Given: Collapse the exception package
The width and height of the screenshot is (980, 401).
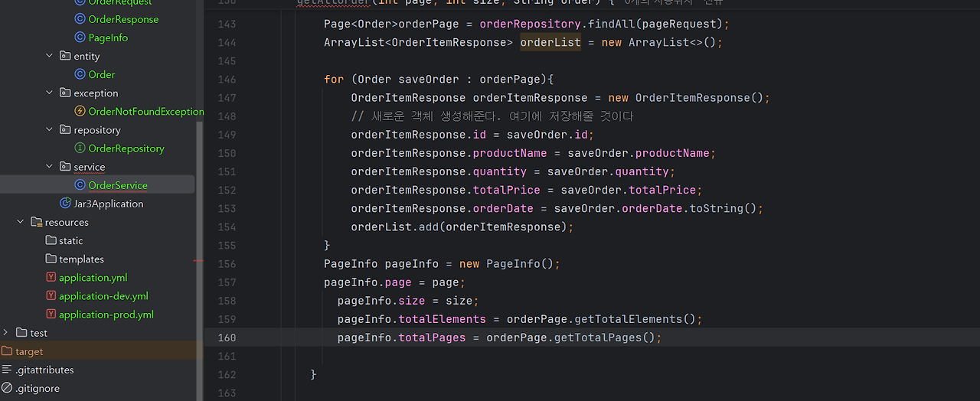Looking at the screenshot, I should (x=50, y=93).
